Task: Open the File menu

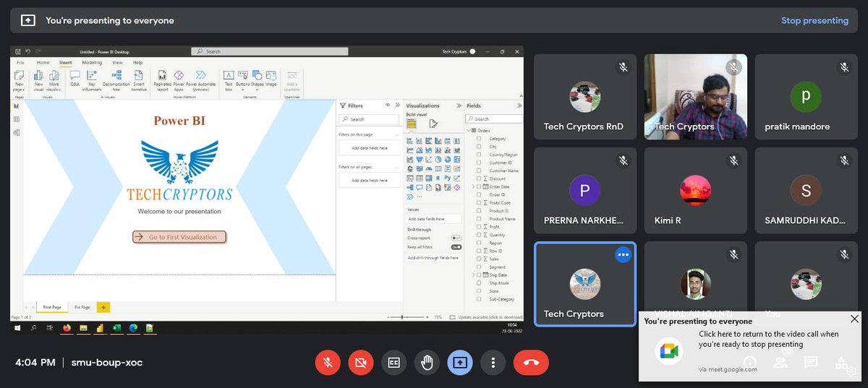Action: pos(20,63)
